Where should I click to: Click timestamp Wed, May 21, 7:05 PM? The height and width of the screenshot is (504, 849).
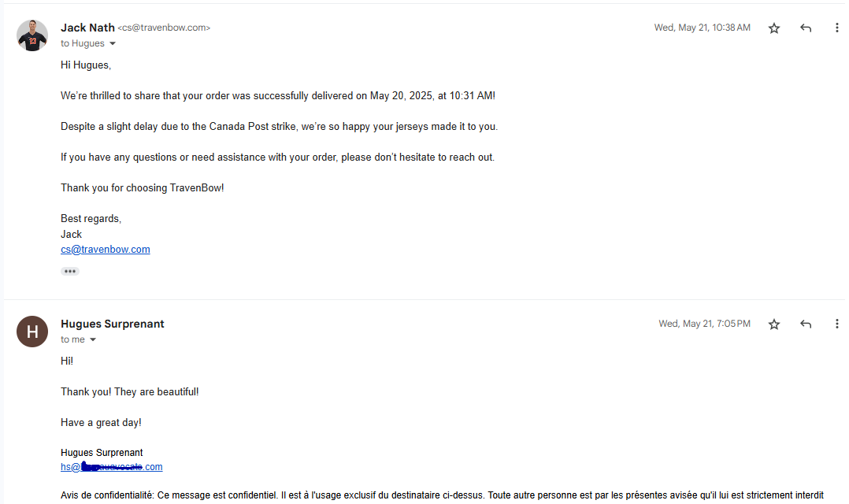704,324
